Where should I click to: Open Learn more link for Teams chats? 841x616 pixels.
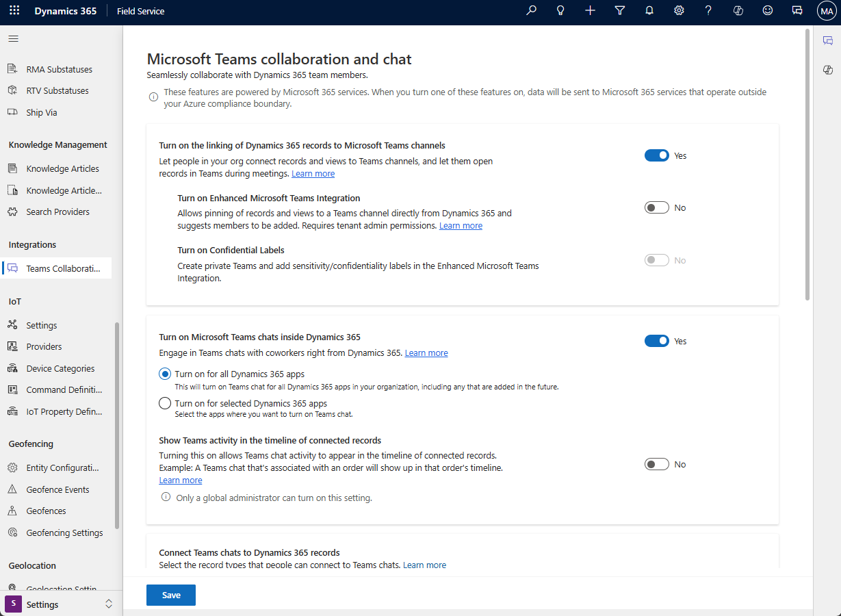click(426, 353)
